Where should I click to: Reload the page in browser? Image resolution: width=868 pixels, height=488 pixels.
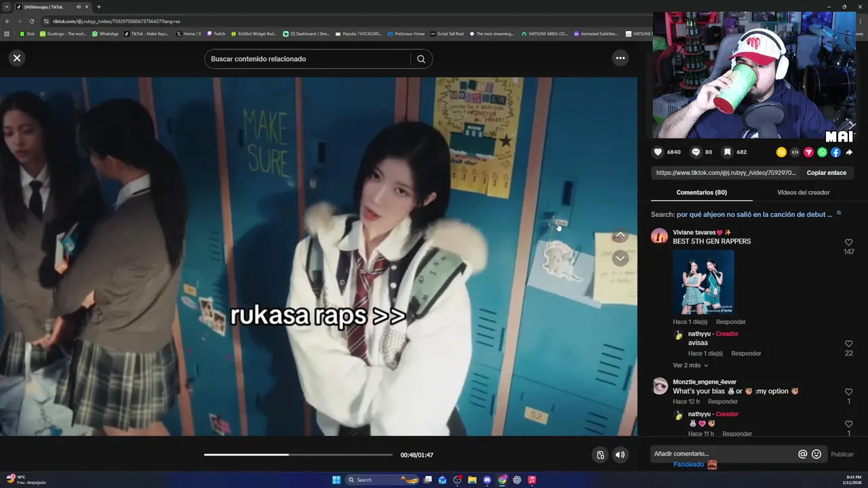pyautogui.click(x=31, y=21)
